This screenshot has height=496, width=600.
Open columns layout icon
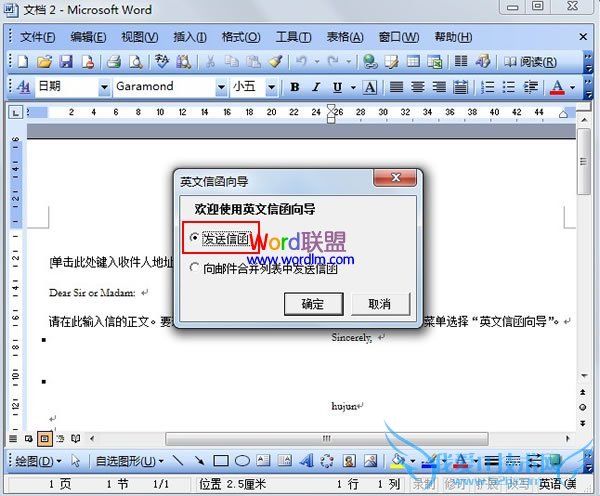(461, 62)
